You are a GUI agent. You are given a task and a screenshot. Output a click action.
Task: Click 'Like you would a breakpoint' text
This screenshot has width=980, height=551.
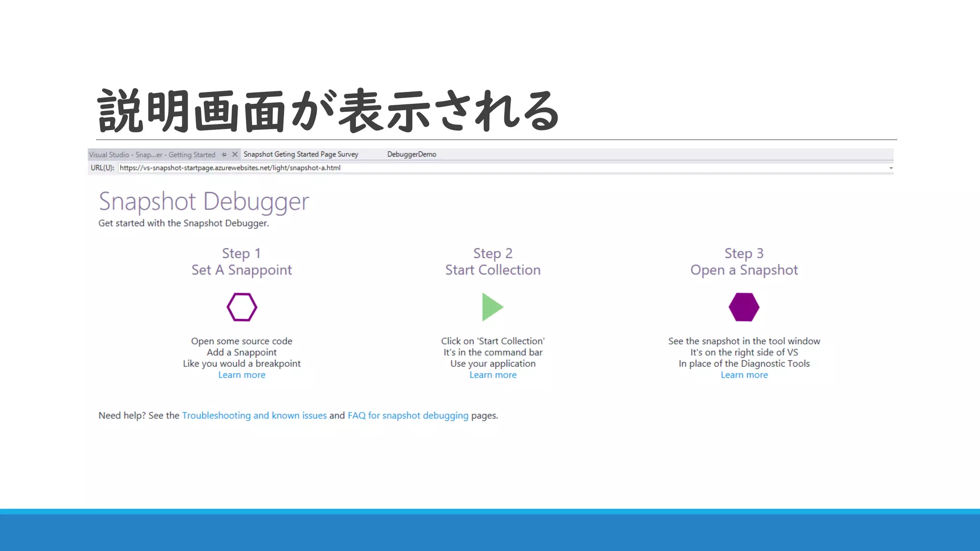pos(242,364)
